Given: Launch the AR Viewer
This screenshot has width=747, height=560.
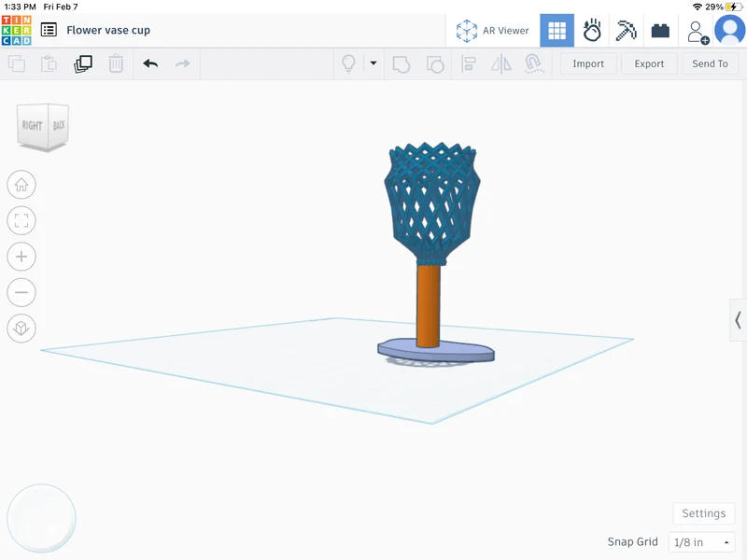Looking at the screenshot, I should coord(493,31).
